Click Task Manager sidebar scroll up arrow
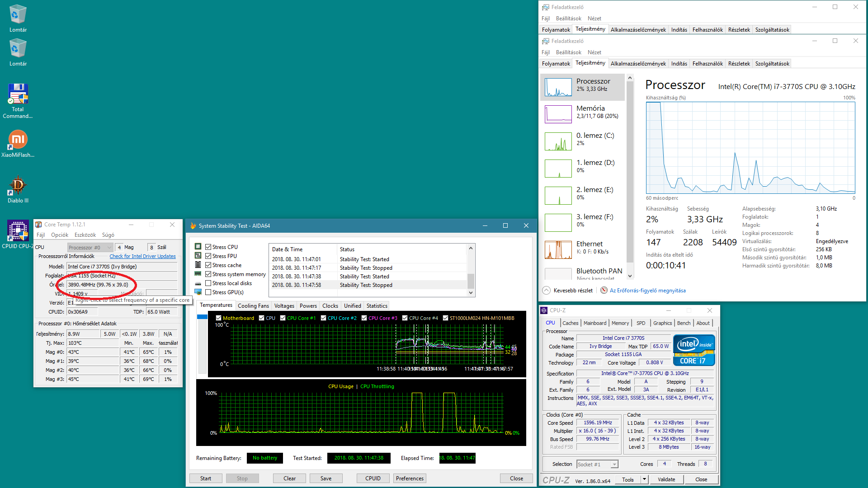Image resolution: width=868 pixels, height=488 pixels. (x=630, y=78)
